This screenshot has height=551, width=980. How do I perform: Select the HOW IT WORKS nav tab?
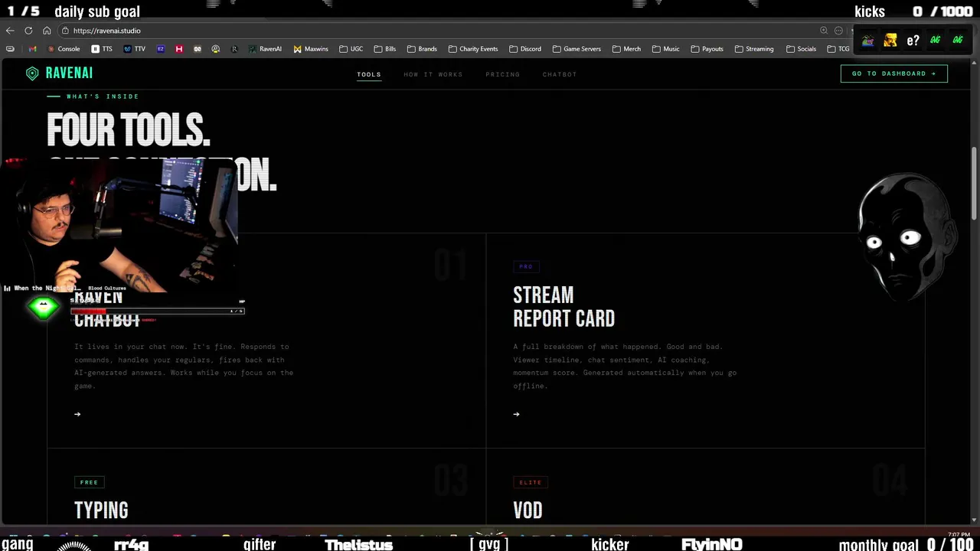[433, 74]
